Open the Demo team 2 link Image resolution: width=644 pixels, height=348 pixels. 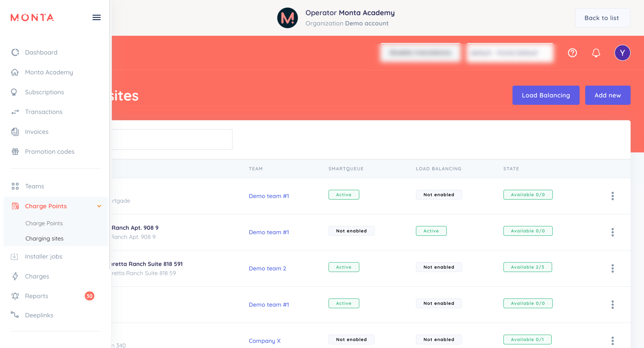tap(267, 268)
